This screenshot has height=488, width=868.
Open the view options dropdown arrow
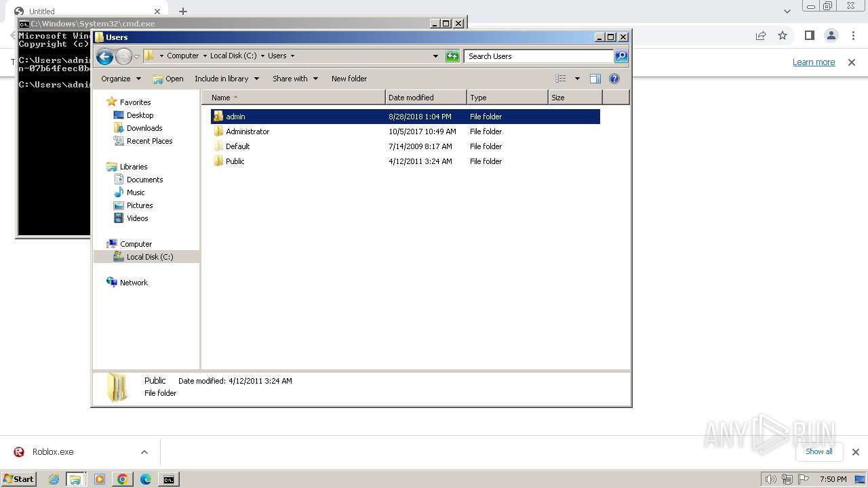pyautogui.click(x=577, y=79)
